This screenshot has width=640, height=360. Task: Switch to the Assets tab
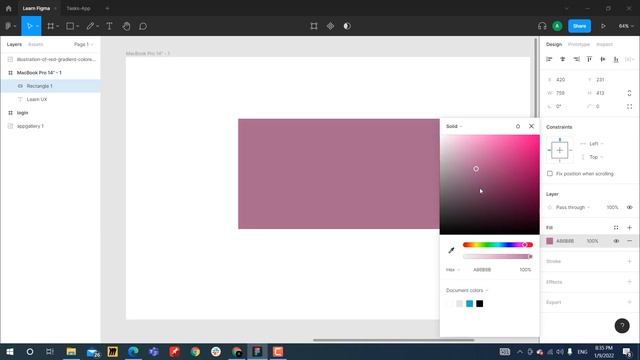[36, 44]
